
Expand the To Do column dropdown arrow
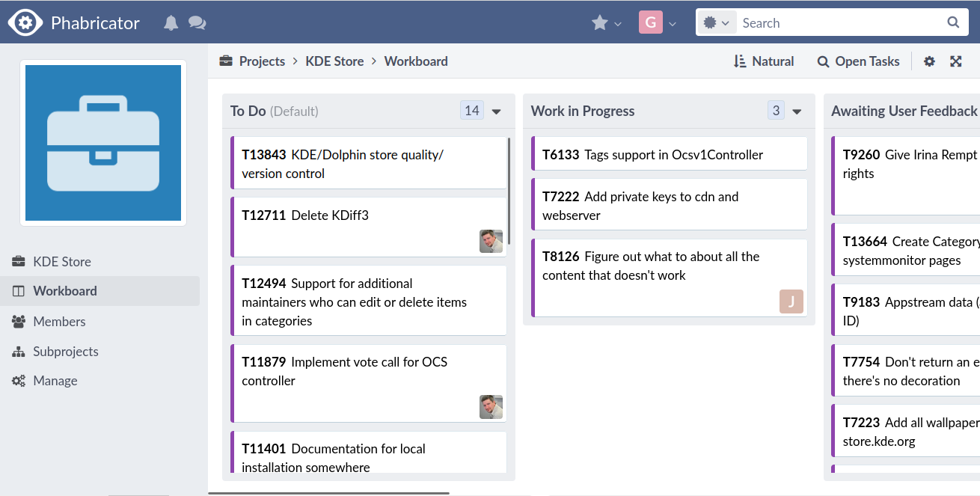(496, 111)
